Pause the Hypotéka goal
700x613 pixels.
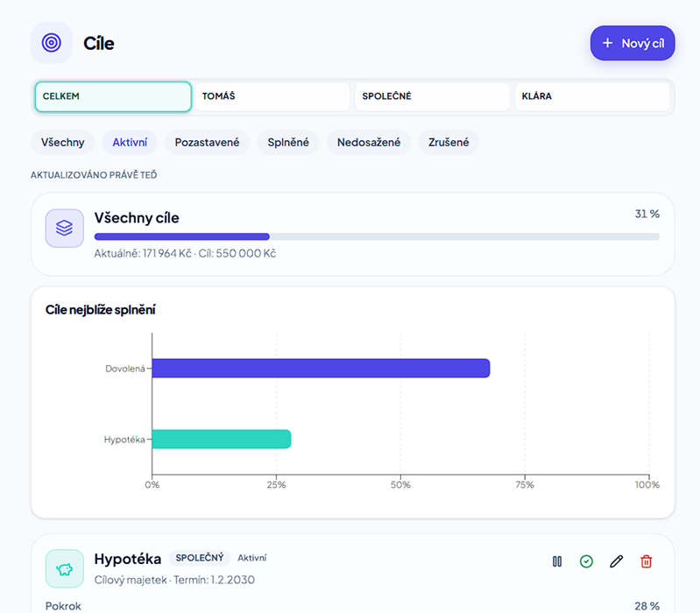[x=557, y=561]
